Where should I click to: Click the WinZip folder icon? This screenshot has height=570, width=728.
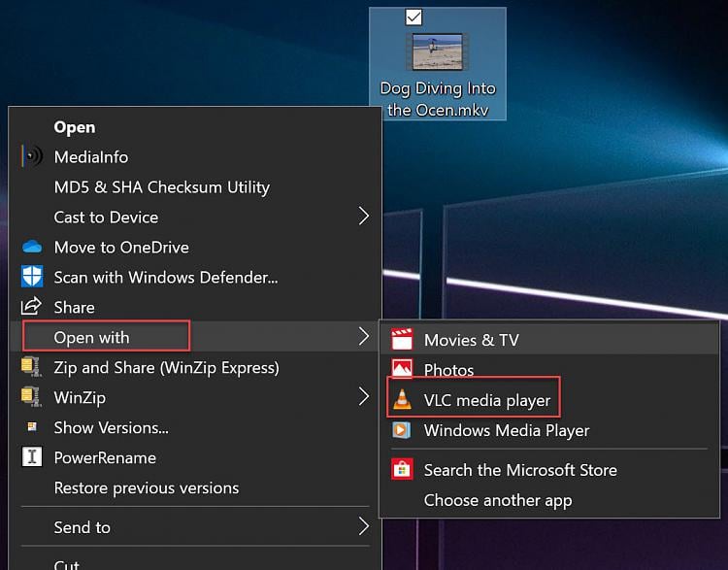coord(32,397)
